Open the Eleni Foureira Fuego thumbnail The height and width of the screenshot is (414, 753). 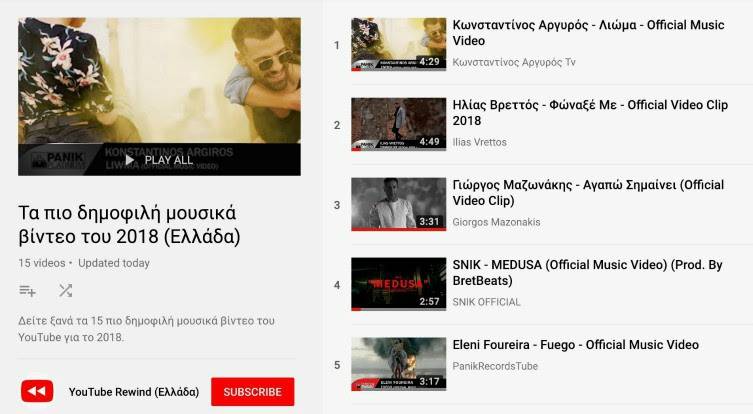click(x=399, y=364)
